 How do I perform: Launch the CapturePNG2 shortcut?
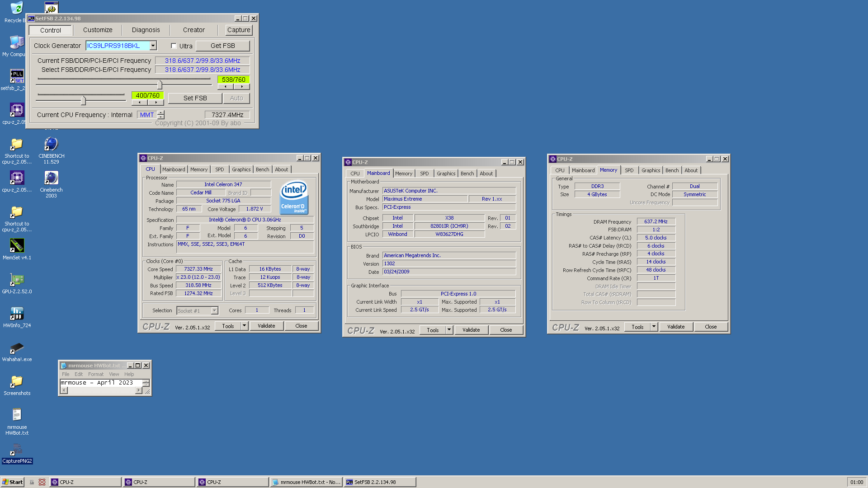(x=17, y=449)
